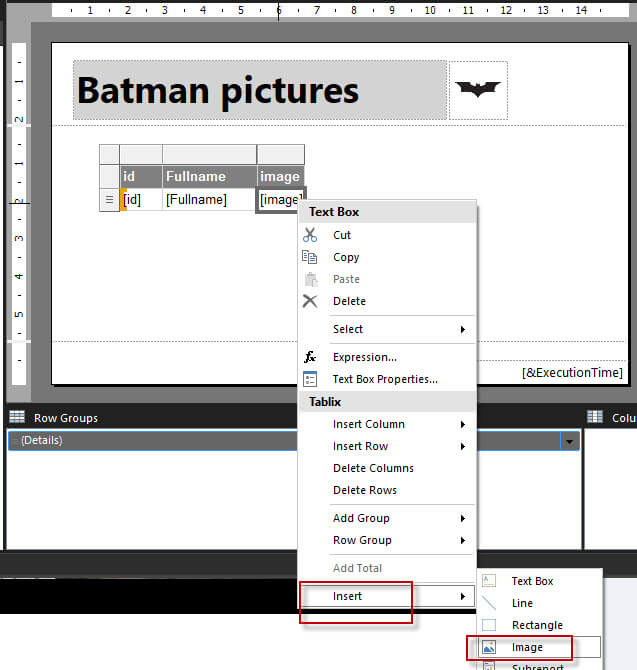Expand the Add Group submenu
Screen dimensions: 637x670
(x=388, y=518)
